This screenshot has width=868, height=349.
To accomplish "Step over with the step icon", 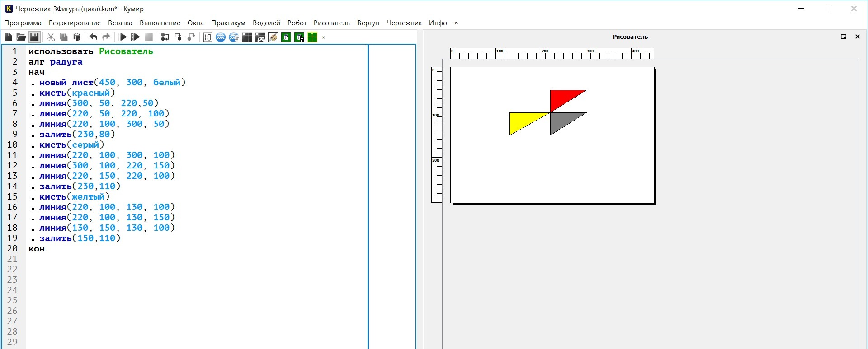I will click(x=165, y=37).
